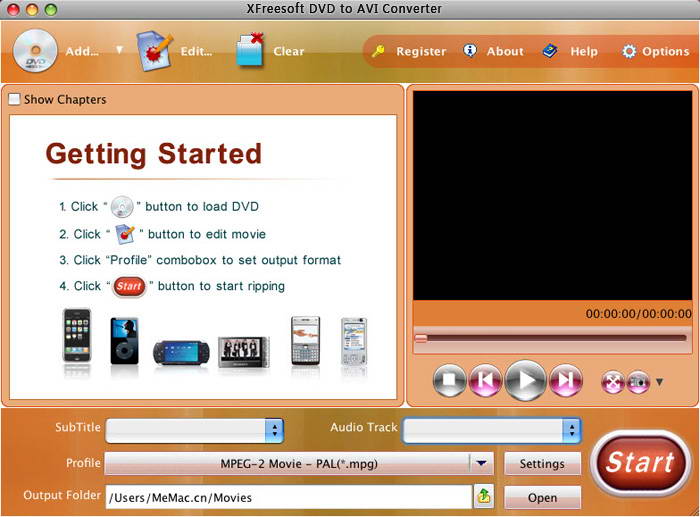Click the Clear list icon
This screenshot has height=517, width=700.
click(250, 50)
